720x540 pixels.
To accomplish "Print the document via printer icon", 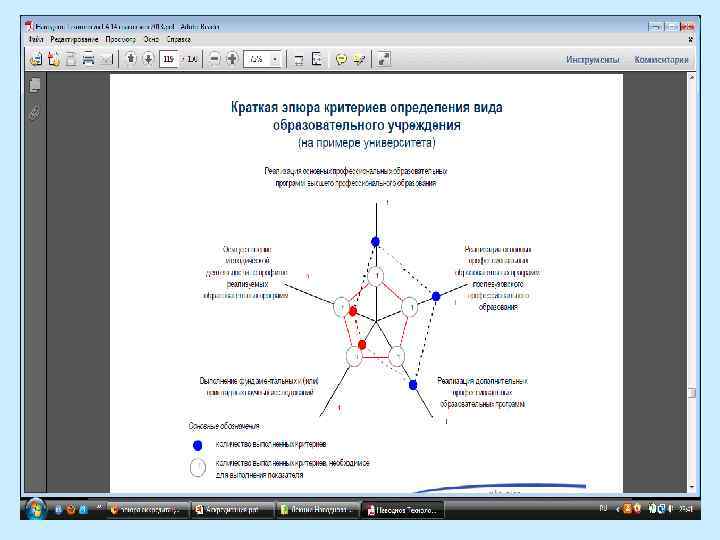I will pyautogui.click(x=88, y=59).
